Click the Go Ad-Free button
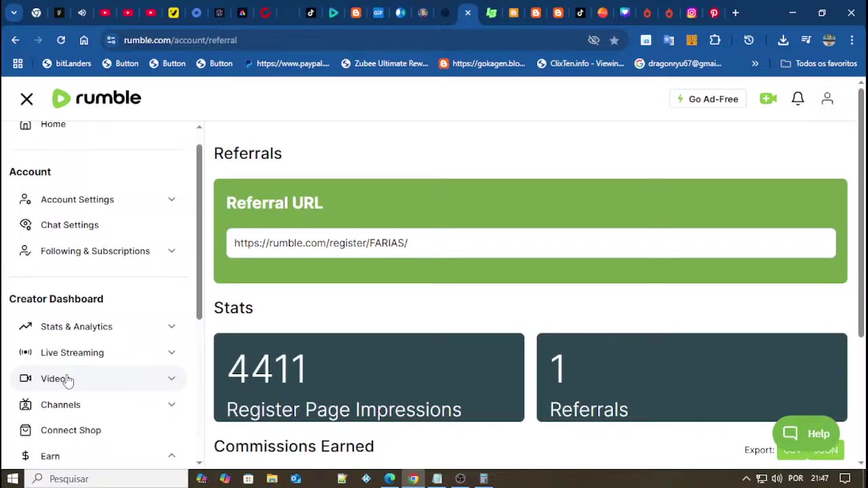This screenshot has height=488, width=868. [x=708, y=99]
